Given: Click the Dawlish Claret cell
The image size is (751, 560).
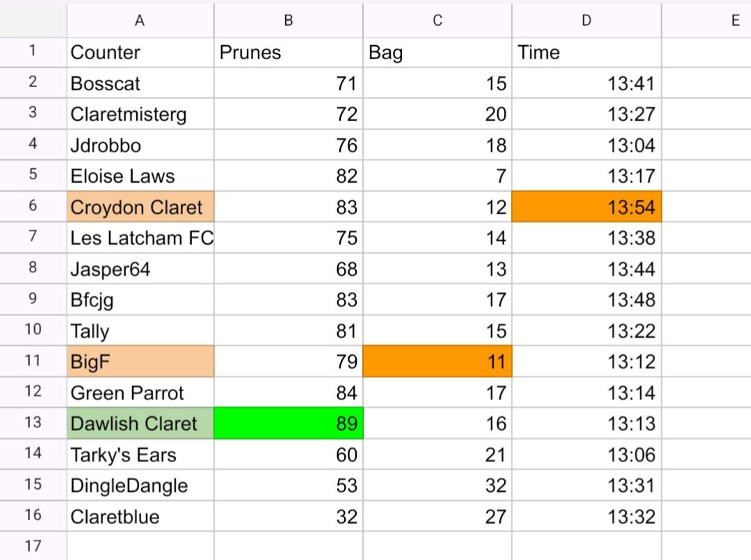Looking at the screenshot, I should [x=140, y=423].
